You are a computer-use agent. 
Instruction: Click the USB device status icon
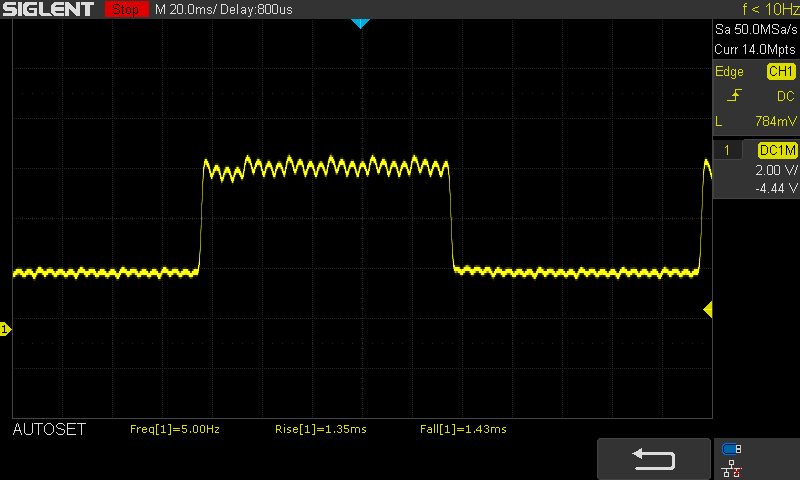(732, 449)
